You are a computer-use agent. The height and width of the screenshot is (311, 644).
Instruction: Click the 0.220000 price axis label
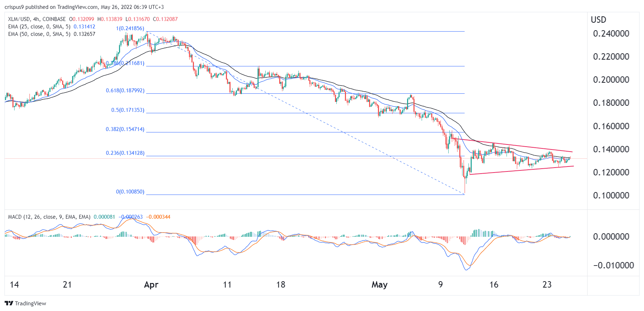(x=611, y=57)
